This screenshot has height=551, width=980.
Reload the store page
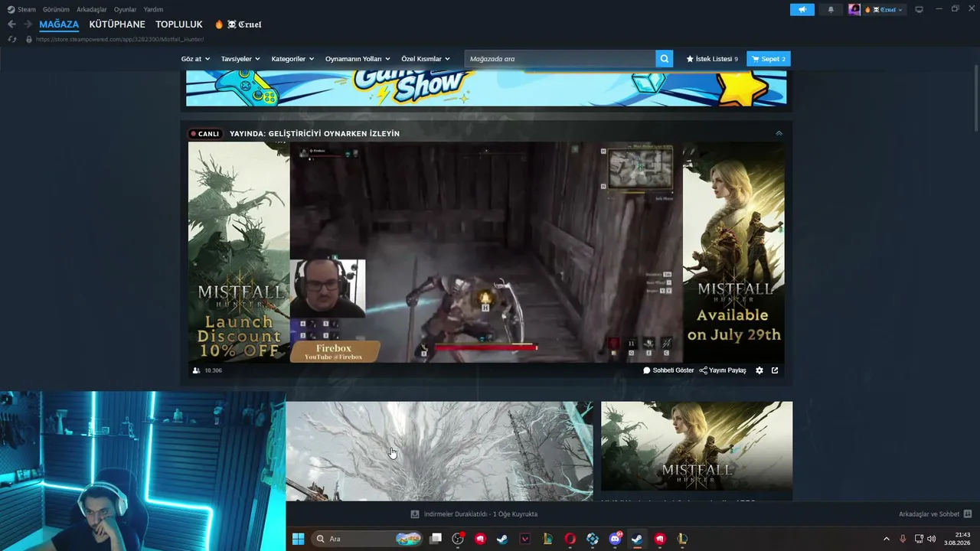[12, 39]
